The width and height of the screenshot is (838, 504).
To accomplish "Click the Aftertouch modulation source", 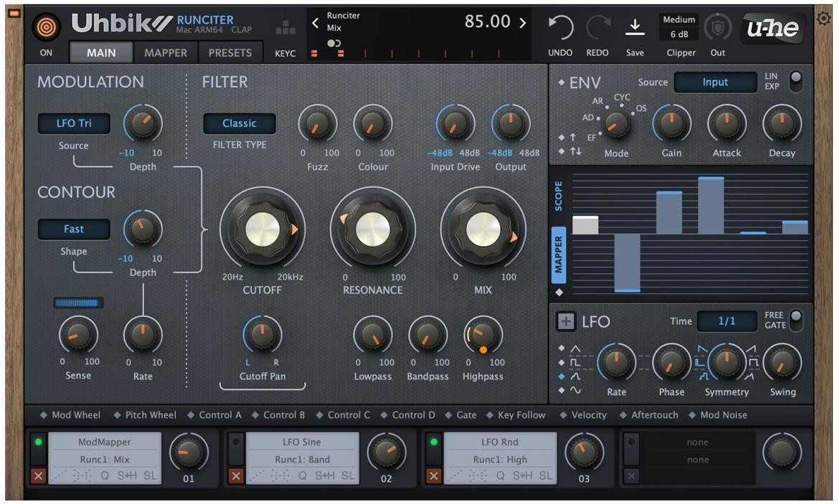I will 654,415.
